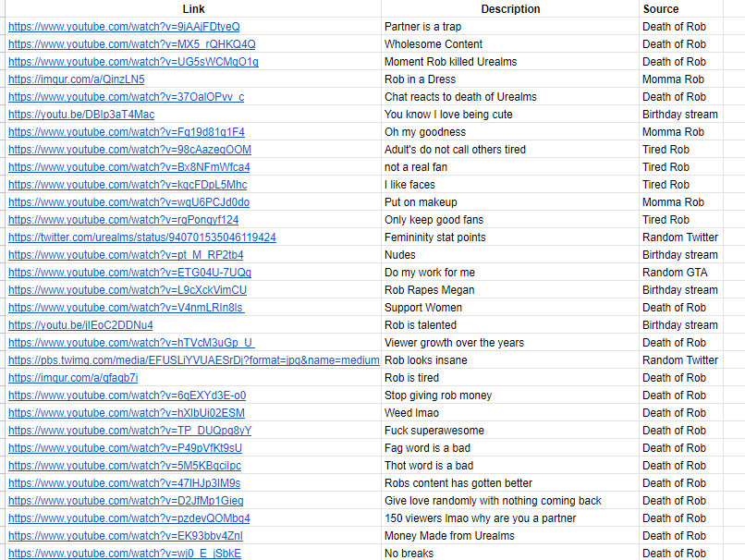Open the twitter.com/urealms status link
This screenshot has height=560, width=745.
tap(142, 237)
